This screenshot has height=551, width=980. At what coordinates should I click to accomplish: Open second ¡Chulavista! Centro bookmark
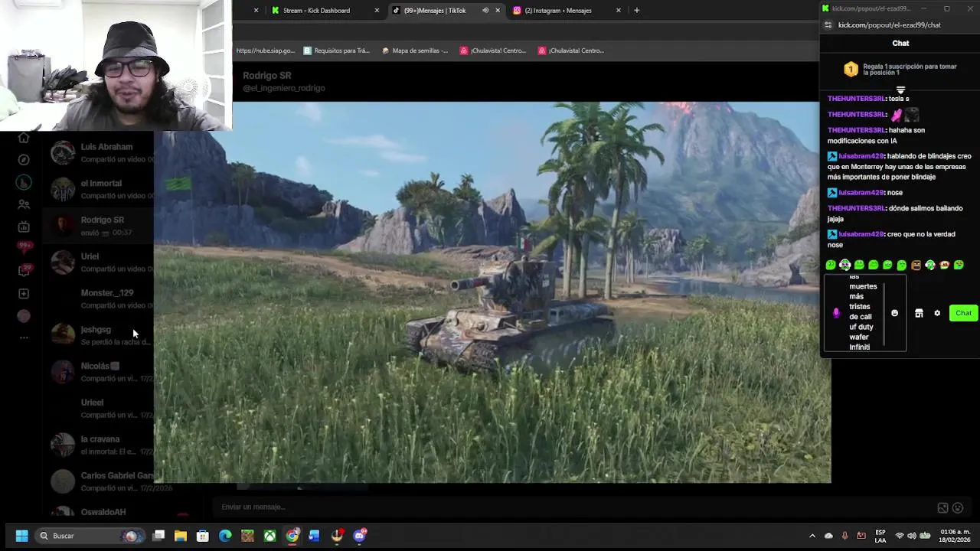pos(571,51)
